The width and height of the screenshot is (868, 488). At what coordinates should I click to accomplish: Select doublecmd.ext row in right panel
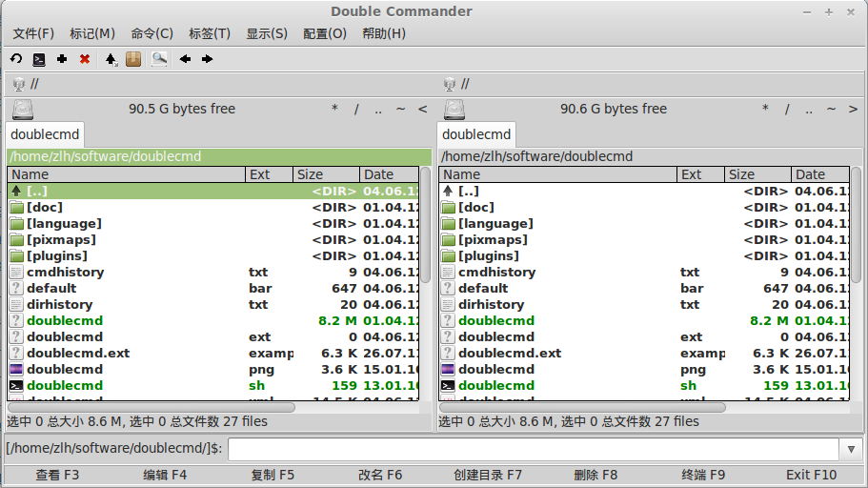point(644,354)
